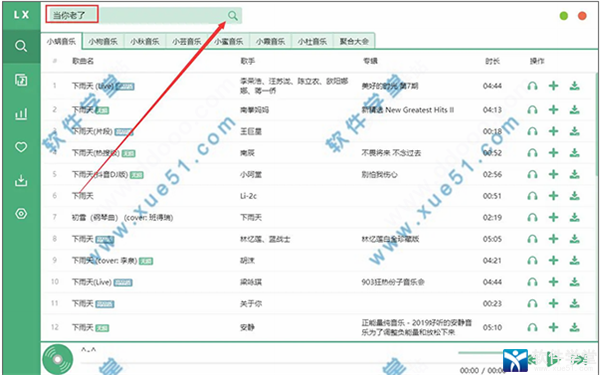600x375 pixels.
Task: Click the search input field containing 当你老了
Action: 144,15
